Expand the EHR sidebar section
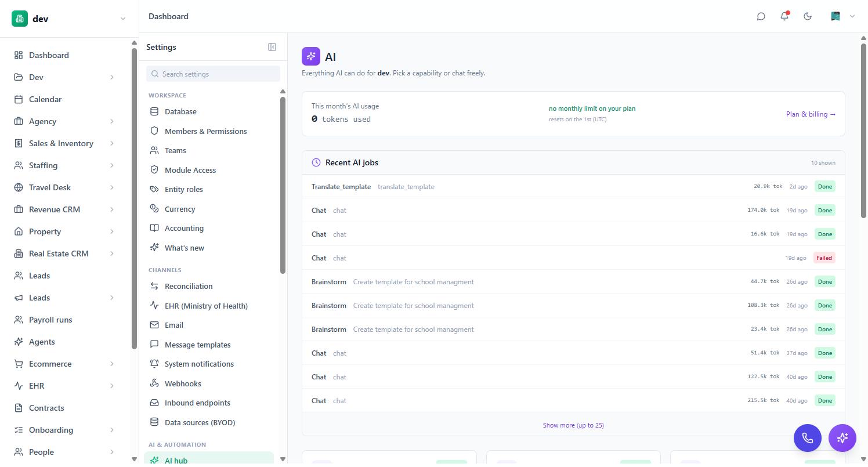This screenshot has height=467, width=868. pyautogui.click(x=111, y=386)
